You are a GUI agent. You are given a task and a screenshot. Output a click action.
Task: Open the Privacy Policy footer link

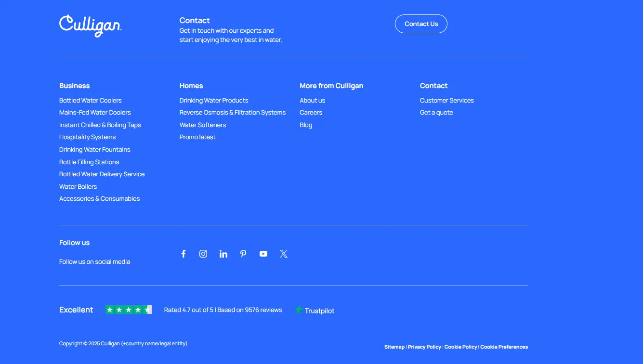424,347
